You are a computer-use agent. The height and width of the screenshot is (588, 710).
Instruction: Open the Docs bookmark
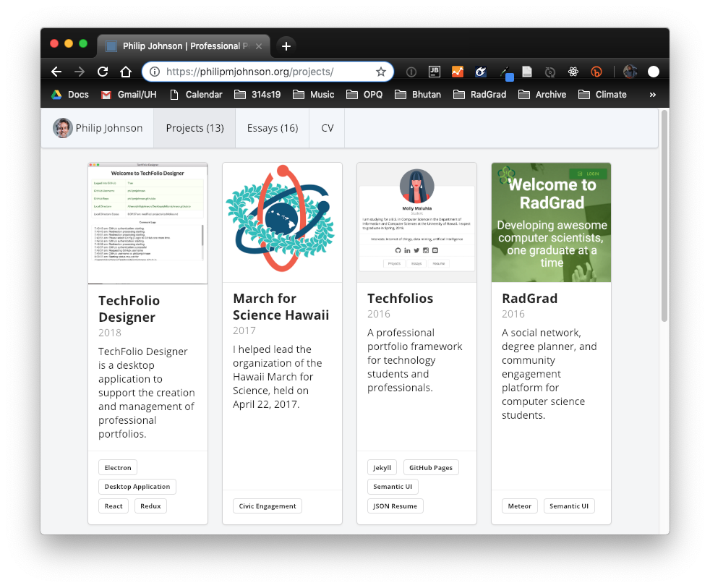[69, 95]
